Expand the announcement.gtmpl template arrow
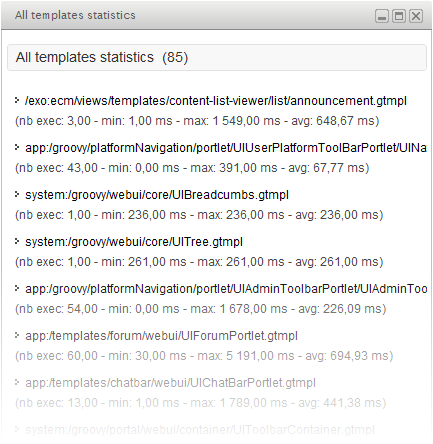The width and height of the screenshot is (433, 444). point(17,100)
